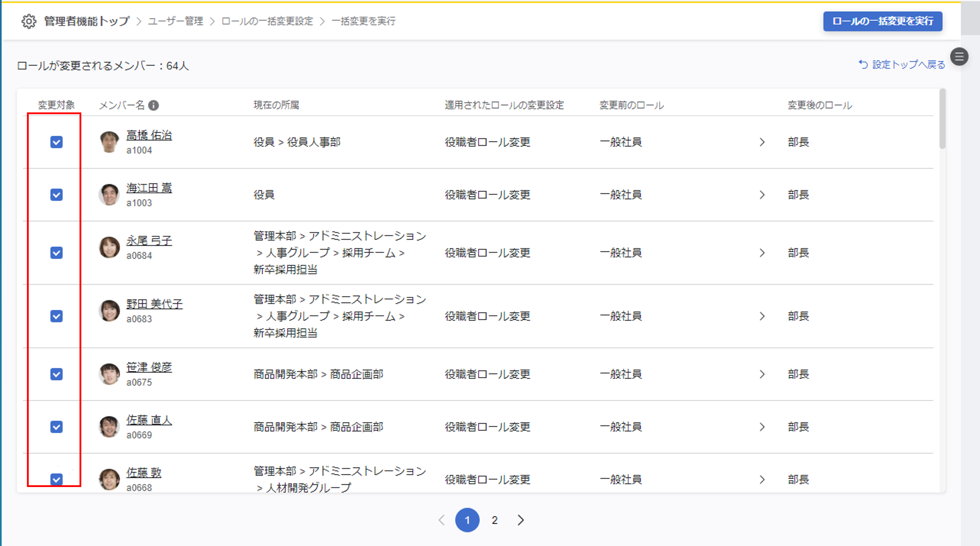Screen dimensions: 980x546
Task: Click the chevron in 佐藤 敦's row
Action: 762,479
